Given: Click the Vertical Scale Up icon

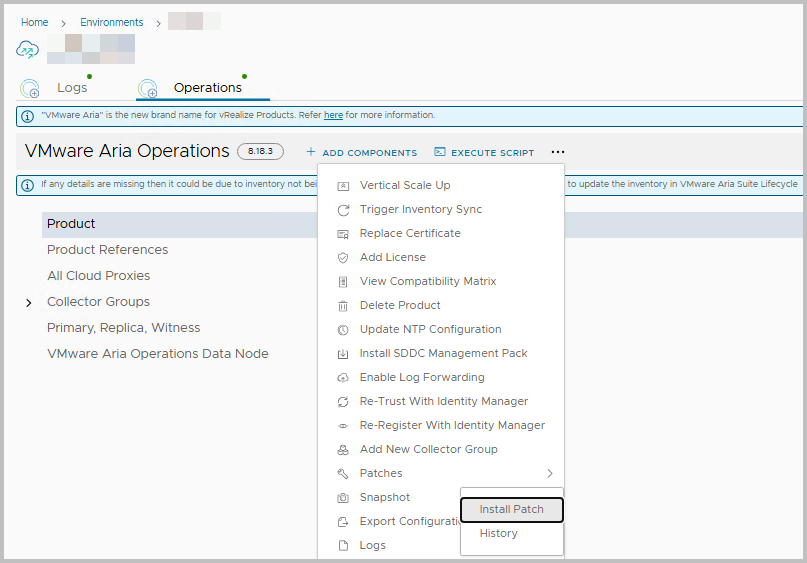Looking at the screenshot, I should 343,186.
